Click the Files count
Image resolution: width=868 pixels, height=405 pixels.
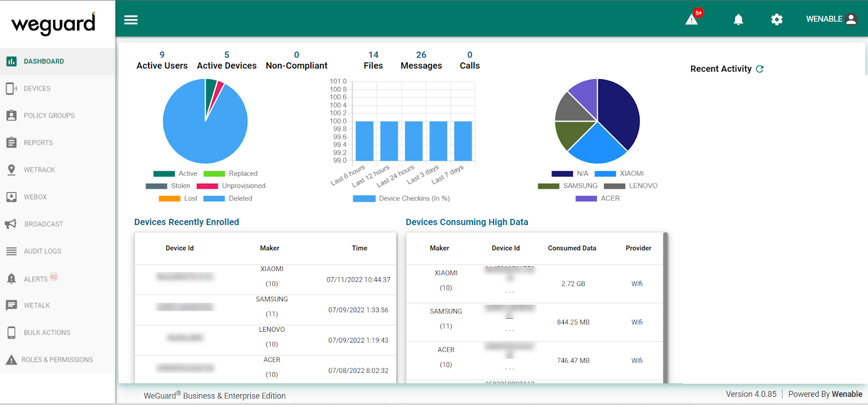pos(373,55)
